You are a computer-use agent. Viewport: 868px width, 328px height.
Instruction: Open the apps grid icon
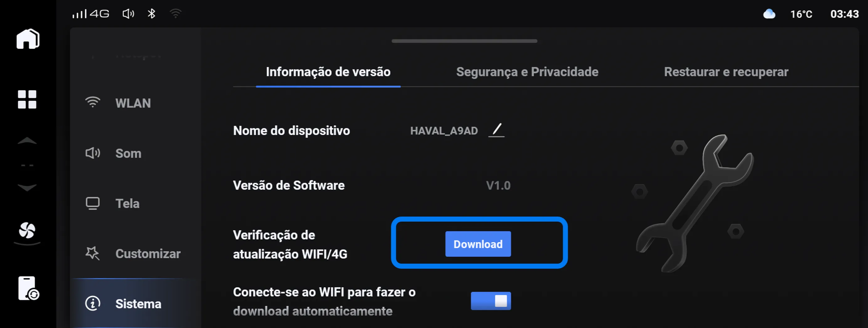pyautogui.click(x=27, y=99)
